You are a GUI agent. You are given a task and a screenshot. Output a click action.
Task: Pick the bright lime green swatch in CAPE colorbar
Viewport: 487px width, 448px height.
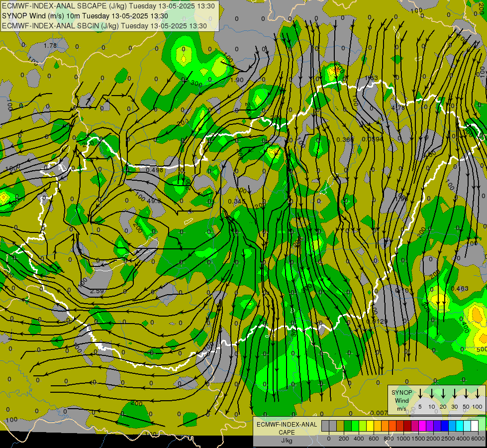[x=355, y=426]
